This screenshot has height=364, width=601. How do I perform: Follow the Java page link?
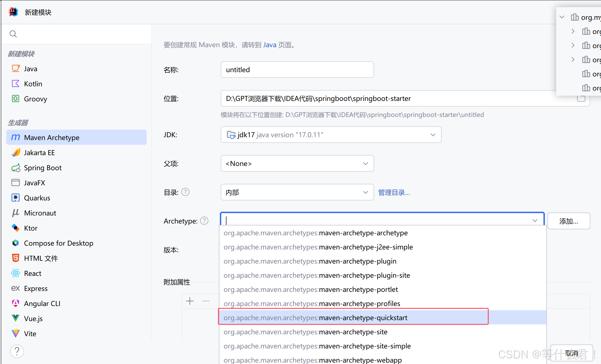pyautogui.click(x=270, y=45)
